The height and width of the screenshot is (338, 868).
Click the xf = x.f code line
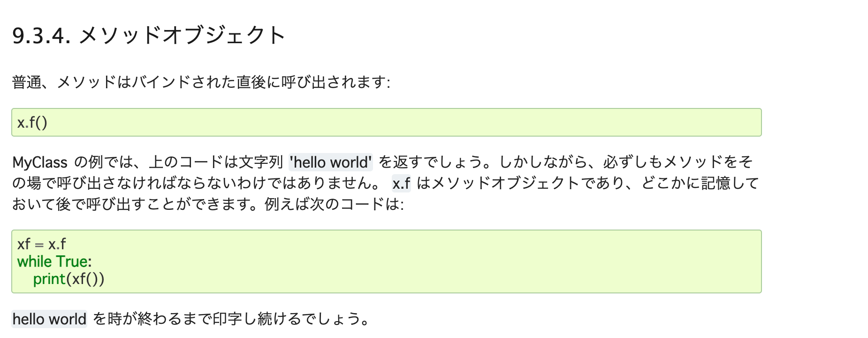(x=41, y=244)
